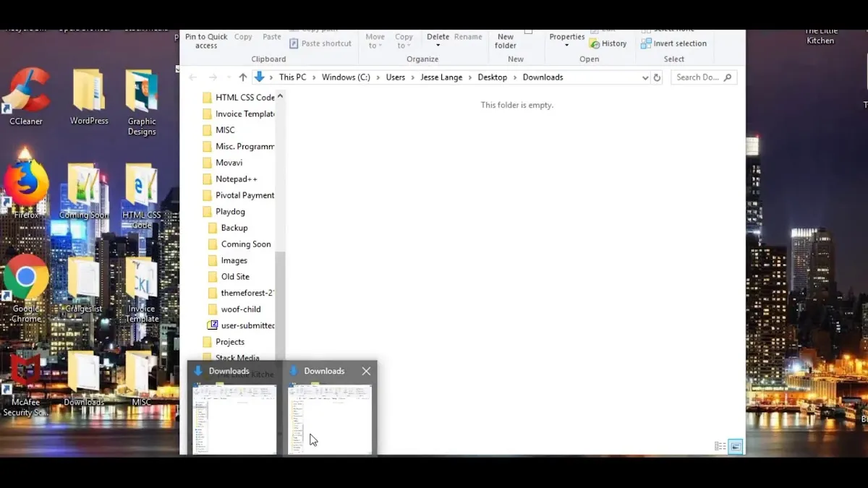
Task: Open the Move to dropdown menu
Action: pos(375,41)
